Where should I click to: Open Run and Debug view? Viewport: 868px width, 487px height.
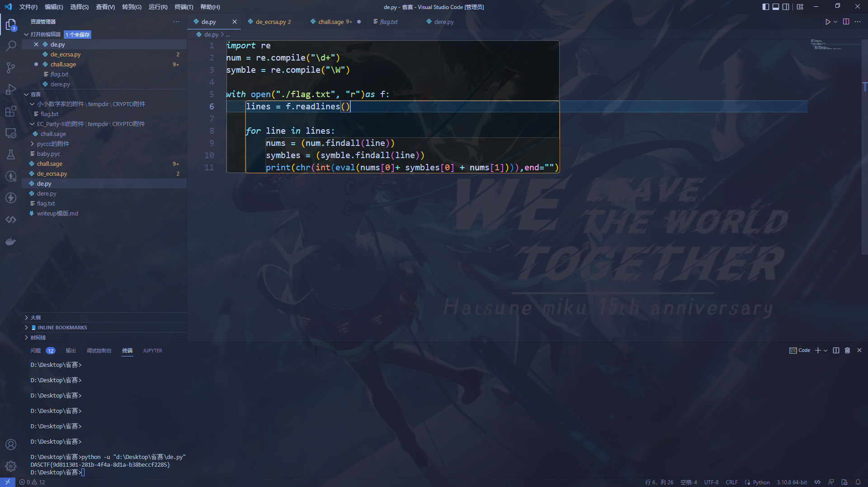pos(11,89)
